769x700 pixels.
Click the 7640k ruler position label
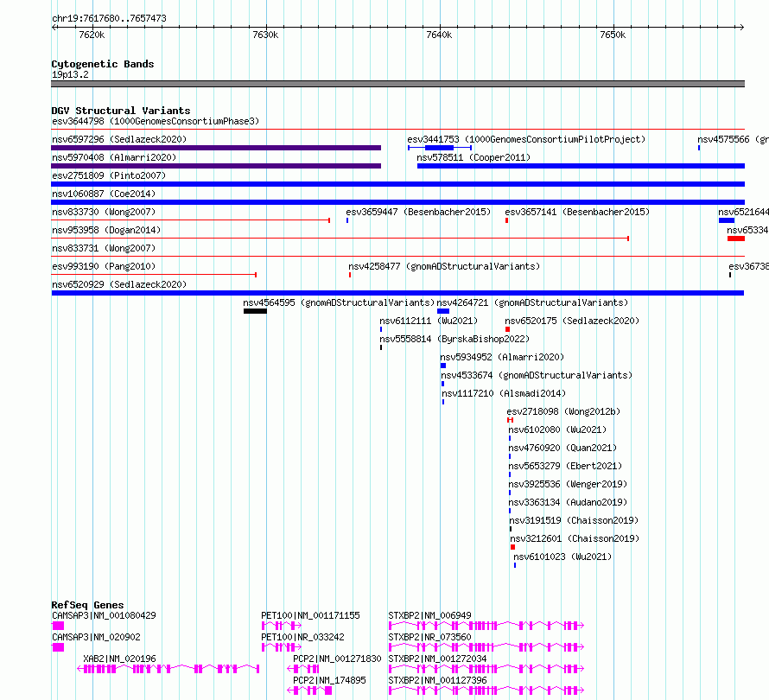[439, 35]
